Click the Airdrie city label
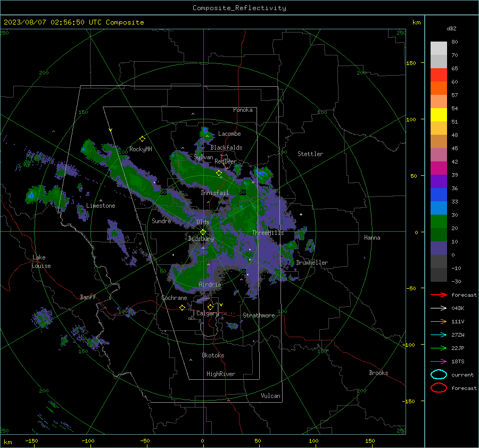Viewport: 479px width, 448px height. (210, 284)
